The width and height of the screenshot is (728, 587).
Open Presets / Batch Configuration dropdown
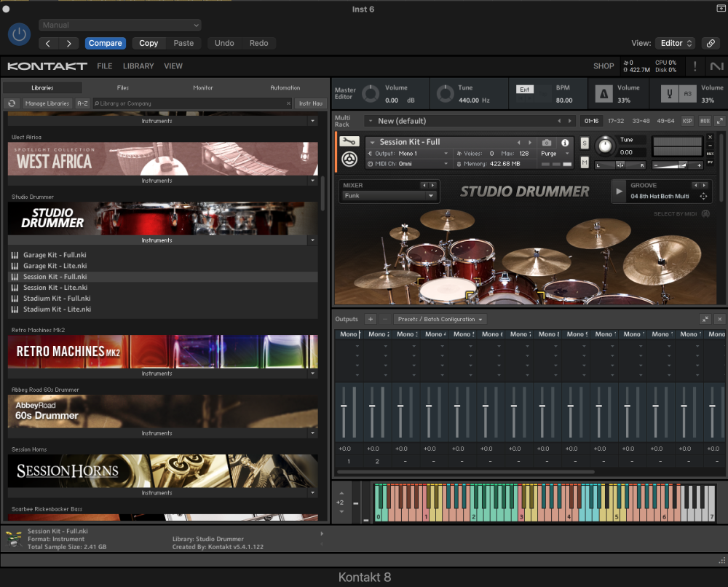click(x=440, y=319)
